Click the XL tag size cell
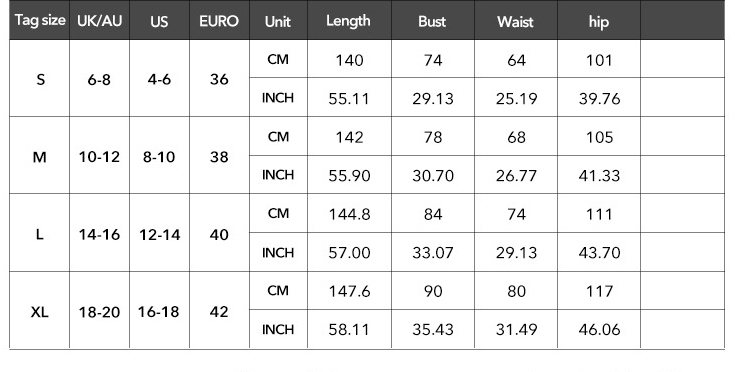The width and height of the screenshot is (735, 372). 40,311
